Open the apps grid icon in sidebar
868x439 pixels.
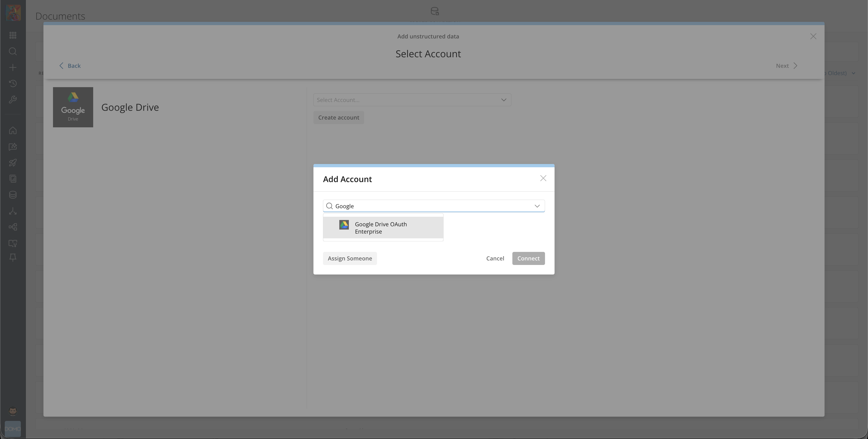[13, 35]
